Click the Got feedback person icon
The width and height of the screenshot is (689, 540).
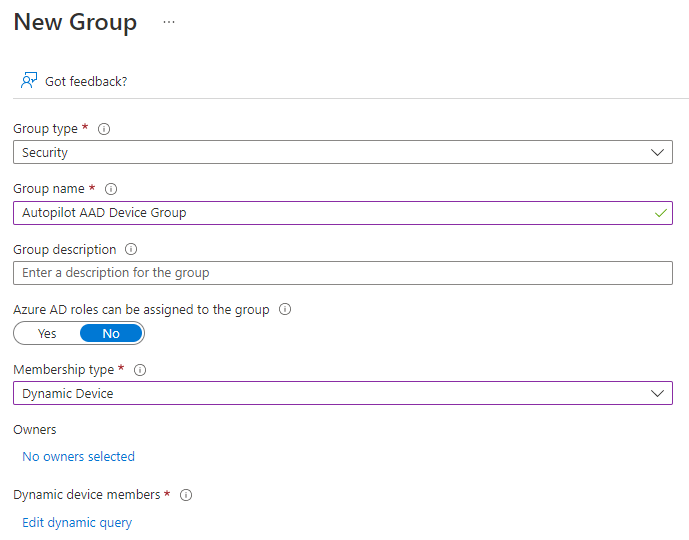[x=29, y=80]
